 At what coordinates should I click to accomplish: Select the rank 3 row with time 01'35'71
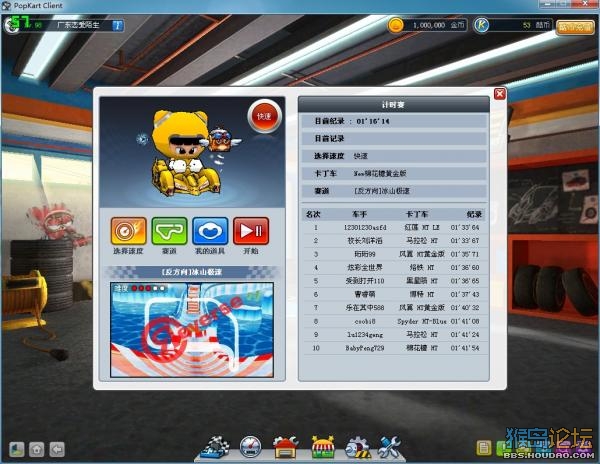click(x=394, y=254)
